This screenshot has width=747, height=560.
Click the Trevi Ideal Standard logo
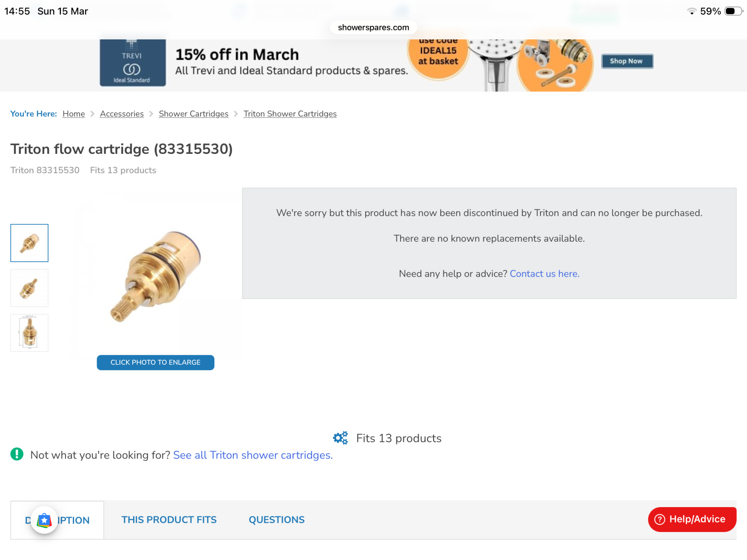pyautogui.click(x=132, y=63)
